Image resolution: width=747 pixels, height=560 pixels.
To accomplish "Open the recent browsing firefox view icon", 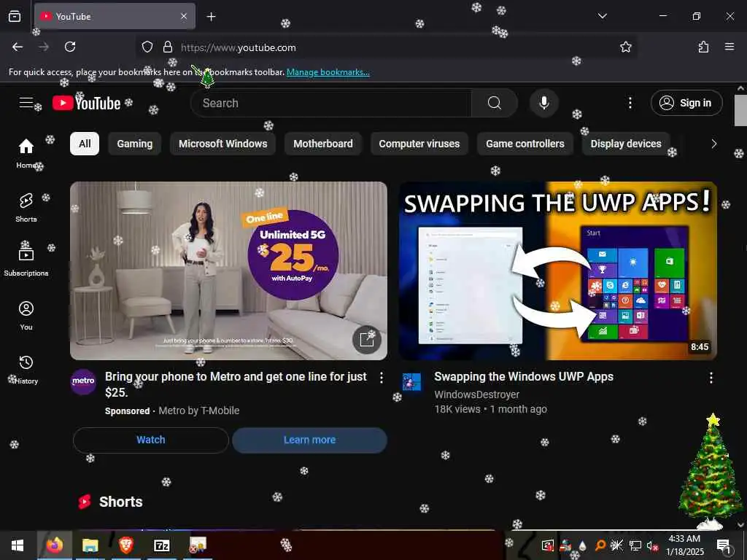I will point(15,16).
